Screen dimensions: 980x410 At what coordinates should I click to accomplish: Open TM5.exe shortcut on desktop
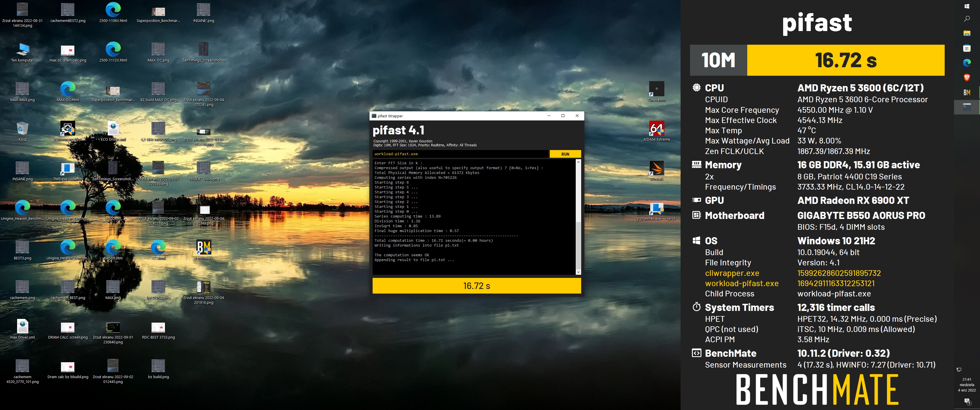(68, 171)
